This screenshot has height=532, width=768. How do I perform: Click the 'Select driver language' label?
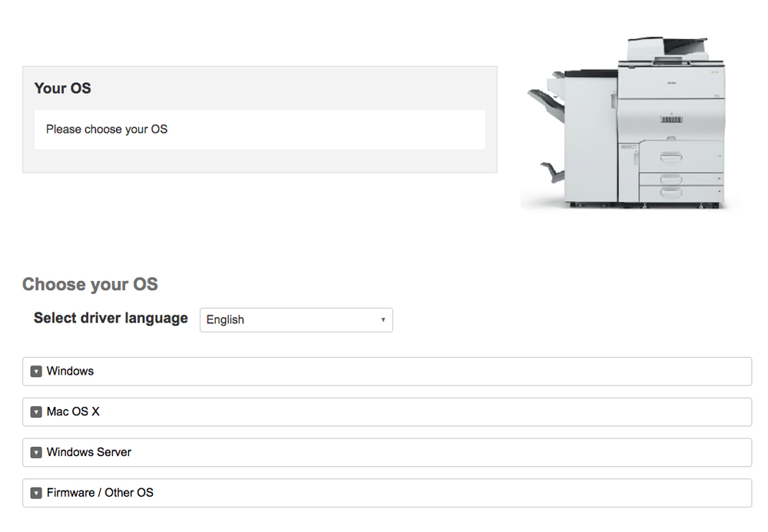111,319
